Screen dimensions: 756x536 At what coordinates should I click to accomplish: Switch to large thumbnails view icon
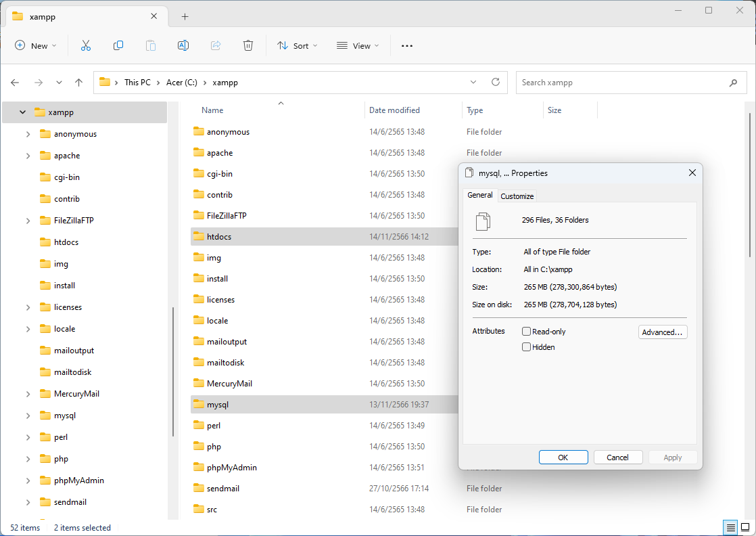click(x=745, y=527)
